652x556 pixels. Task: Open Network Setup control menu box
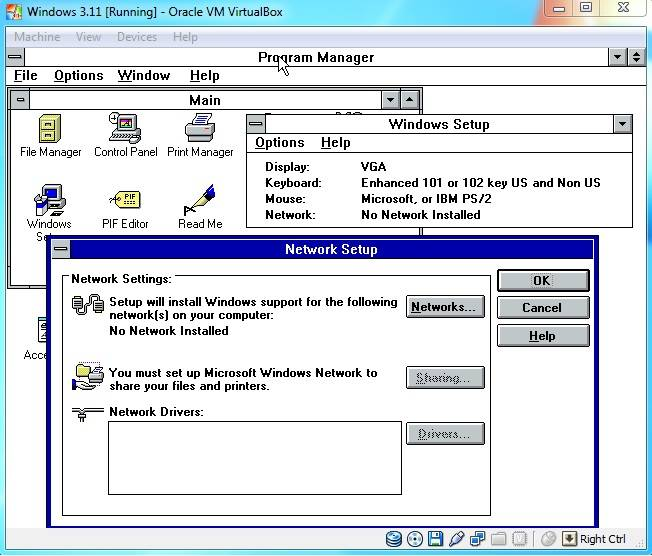tap(61, 249)
